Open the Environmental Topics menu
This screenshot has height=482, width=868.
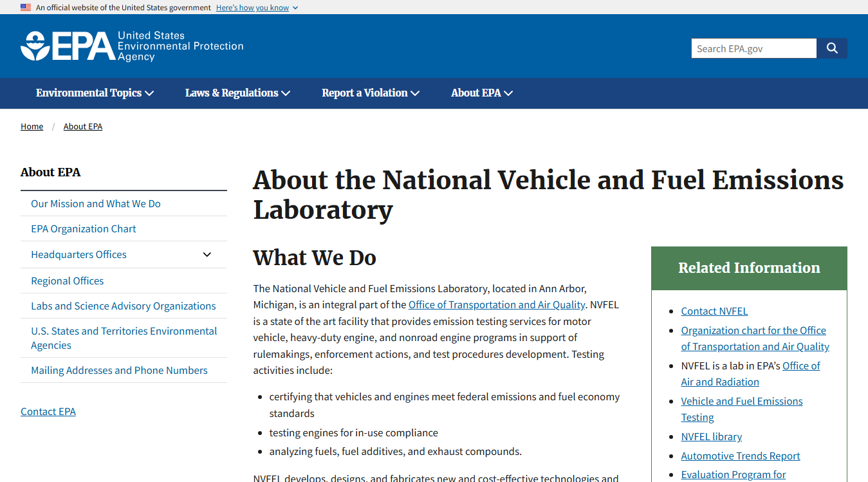95,93
